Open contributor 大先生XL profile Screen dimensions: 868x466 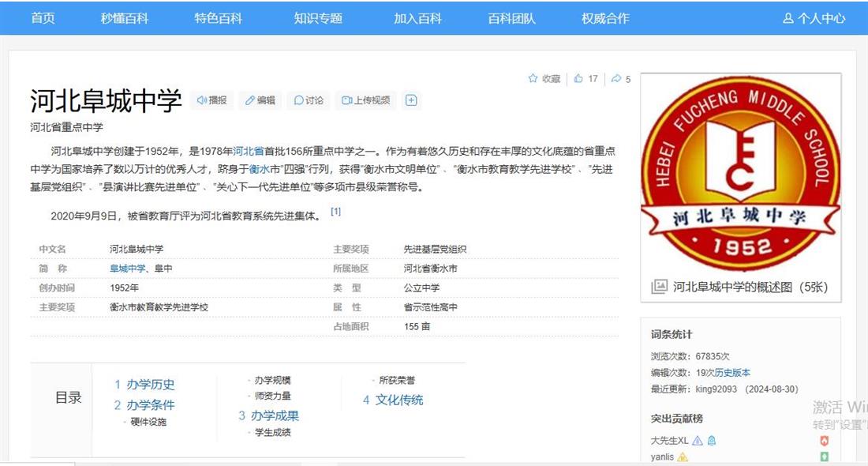tap(669, 441)
